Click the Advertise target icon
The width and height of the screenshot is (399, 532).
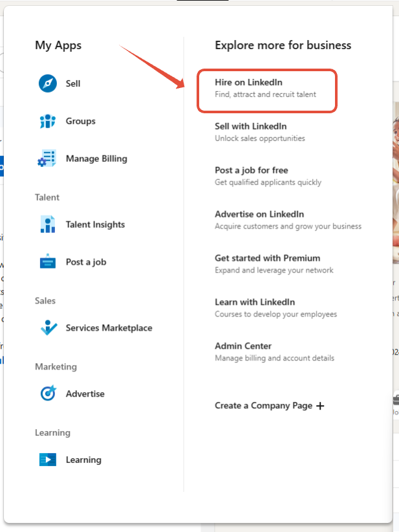tap(48, 393)
